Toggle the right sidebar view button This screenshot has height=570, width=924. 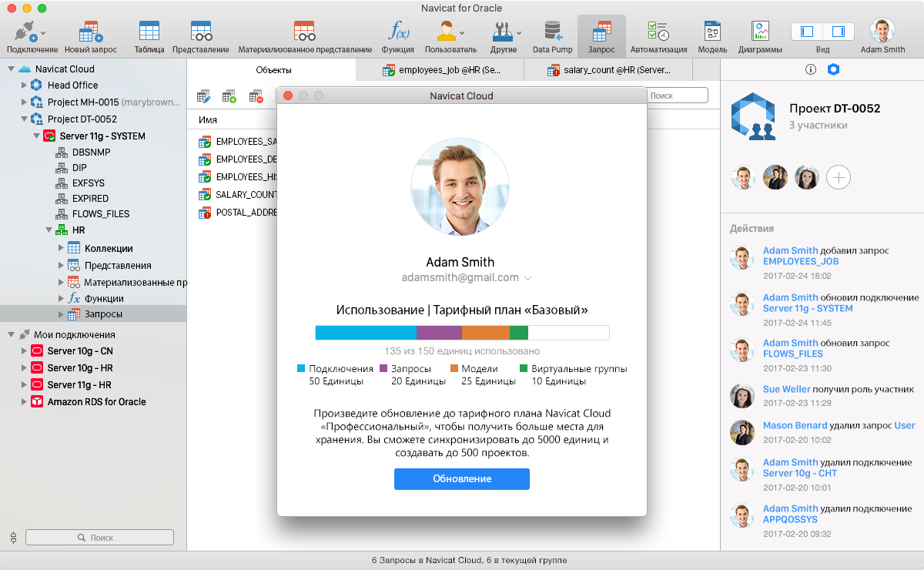click(x=839, y=32)
